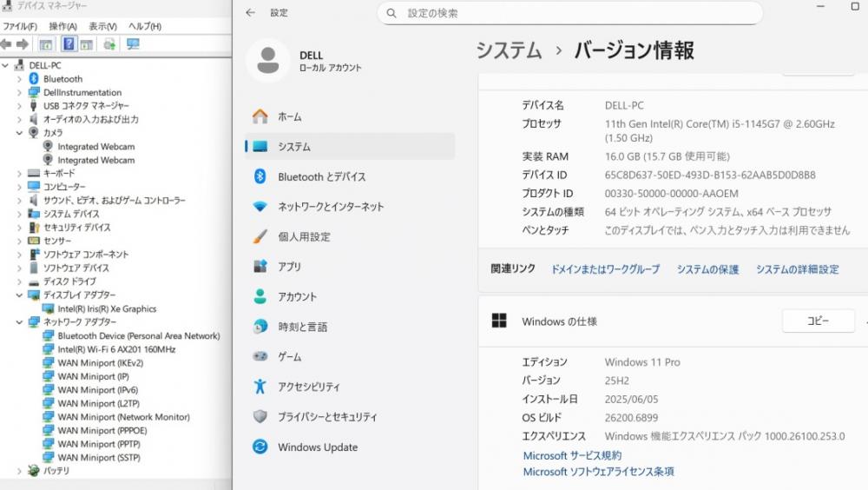Image resolution: width=868 pixels, height=490 pixels.
Task: Expand the バッテリ tree node
Action: (20, 471)
